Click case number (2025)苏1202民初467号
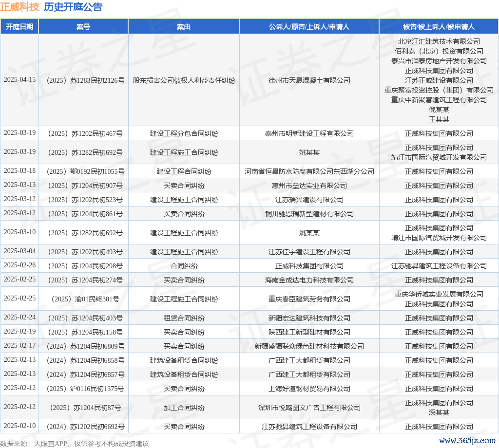Viewport: 499px width, 448px height. point(86,133)
